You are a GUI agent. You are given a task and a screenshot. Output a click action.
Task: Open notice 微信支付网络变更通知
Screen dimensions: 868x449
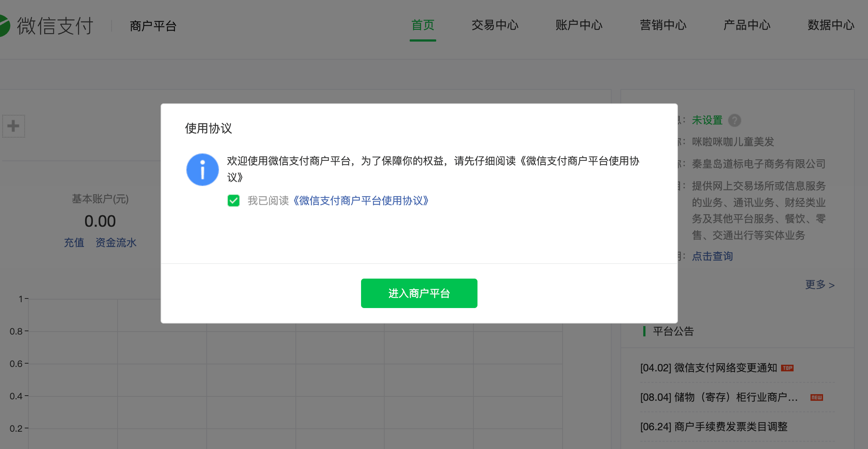pos(709,368)
